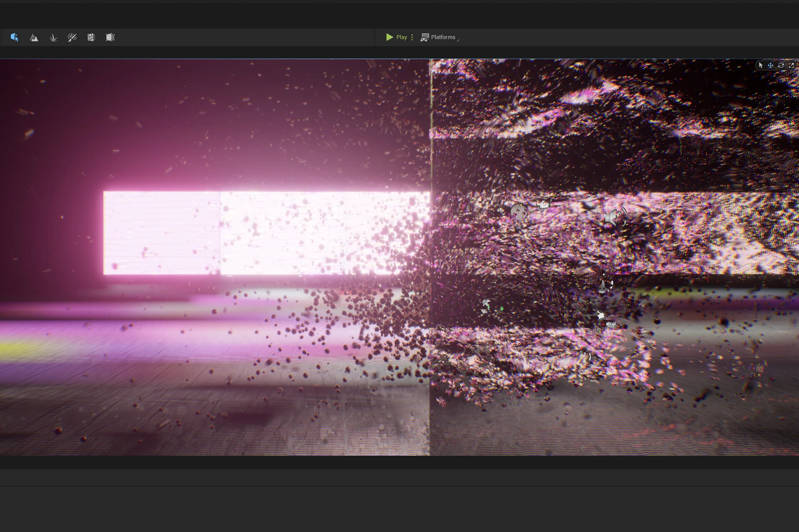Viewport: 799px width, 532px height.
Task: Open Brush Editing mode icon
Action: 110,37
